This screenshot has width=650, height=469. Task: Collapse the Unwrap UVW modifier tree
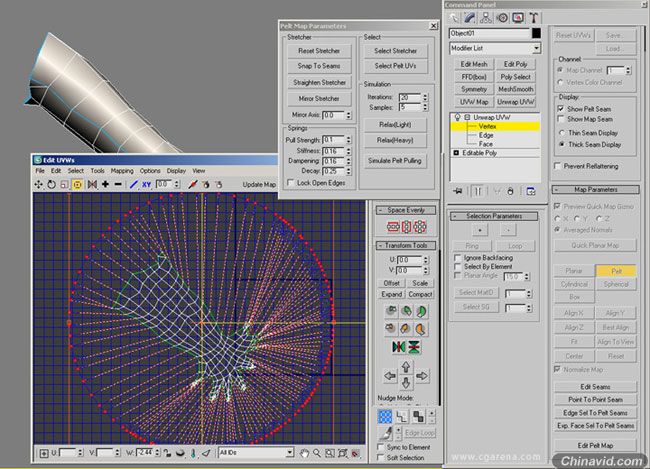(x=467, y=117)
